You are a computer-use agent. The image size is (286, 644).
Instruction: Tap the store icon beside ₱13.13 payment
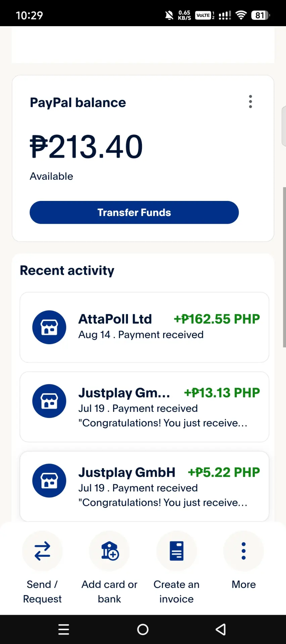click(49, 401)
